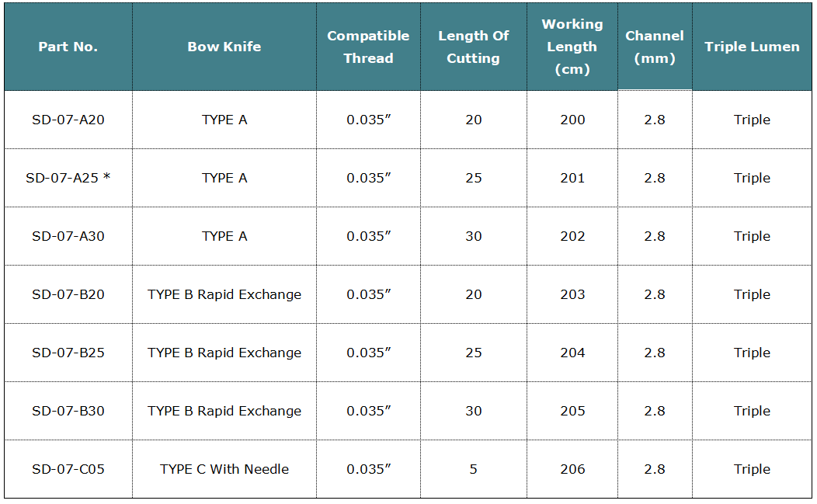Click the Bow Knife column header
Viewport: 817px width, 504px height.
pos(224,47)
